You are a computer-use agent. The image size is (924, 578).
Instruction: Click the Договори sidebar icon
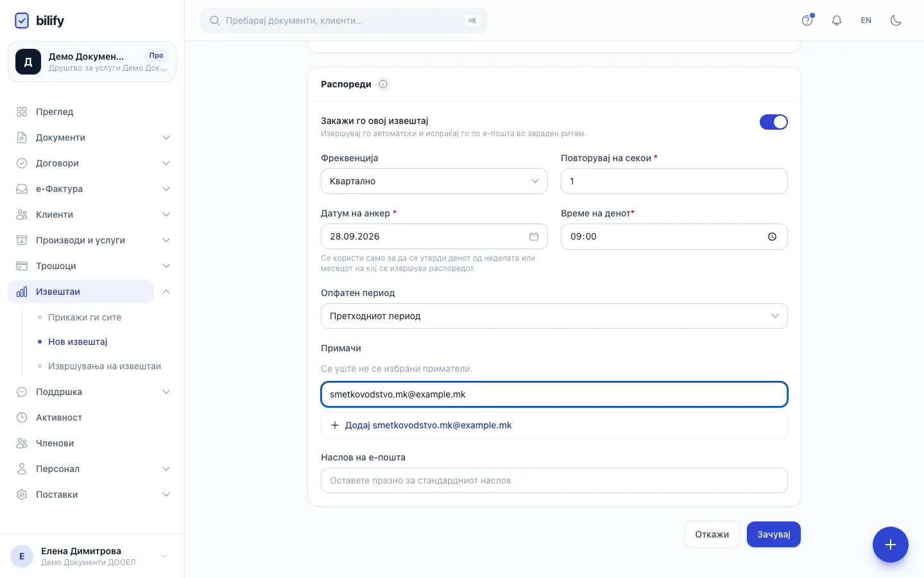point(22,163)
